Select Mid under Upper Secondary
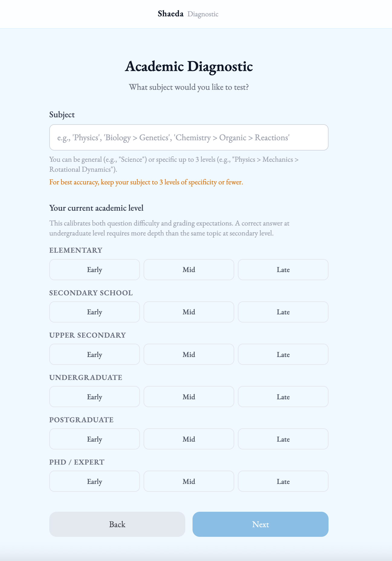 tap(189, 354)
